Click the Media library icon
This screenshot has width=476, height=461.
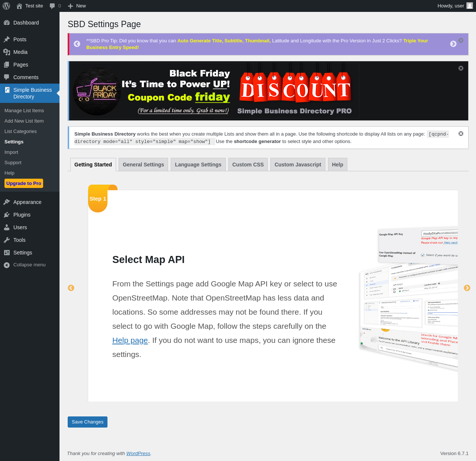tap(7, 52)
